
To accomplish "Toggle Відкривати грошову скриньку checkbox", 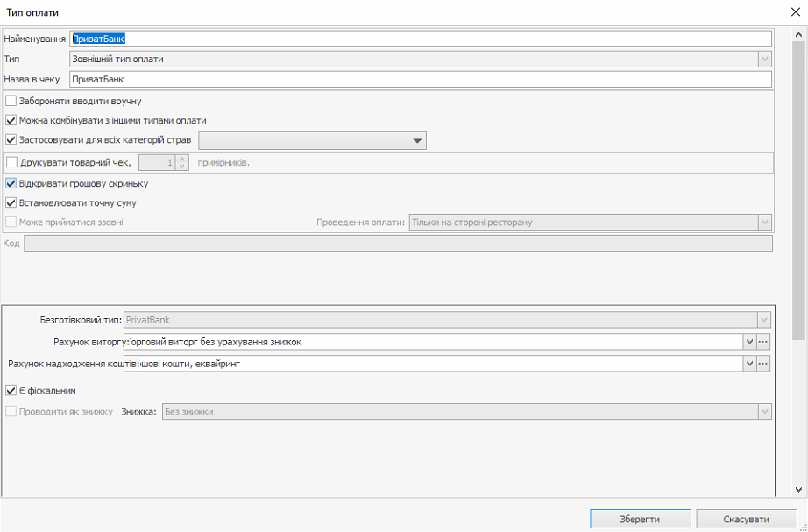I will (11, 183).
